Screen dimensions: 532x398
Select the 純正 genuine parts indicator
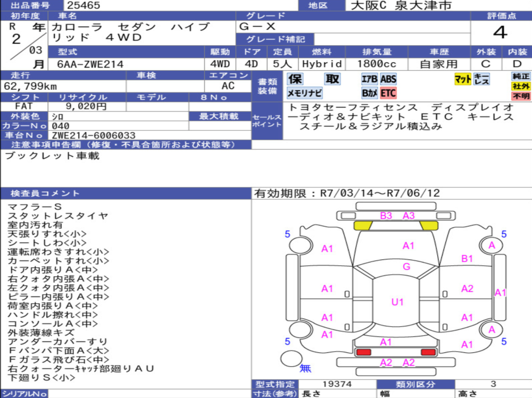[x=521, y=76]
